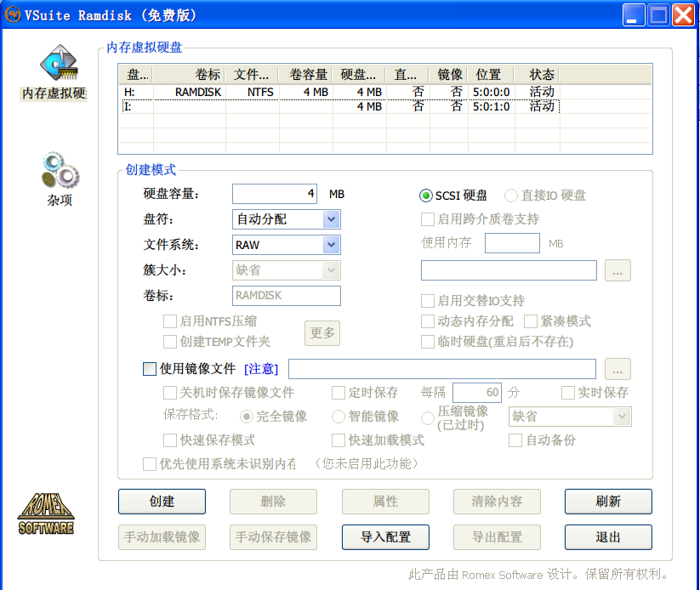Click the 导入配置 button
Viewport: 700px width, 590px height.
(385, 537)
